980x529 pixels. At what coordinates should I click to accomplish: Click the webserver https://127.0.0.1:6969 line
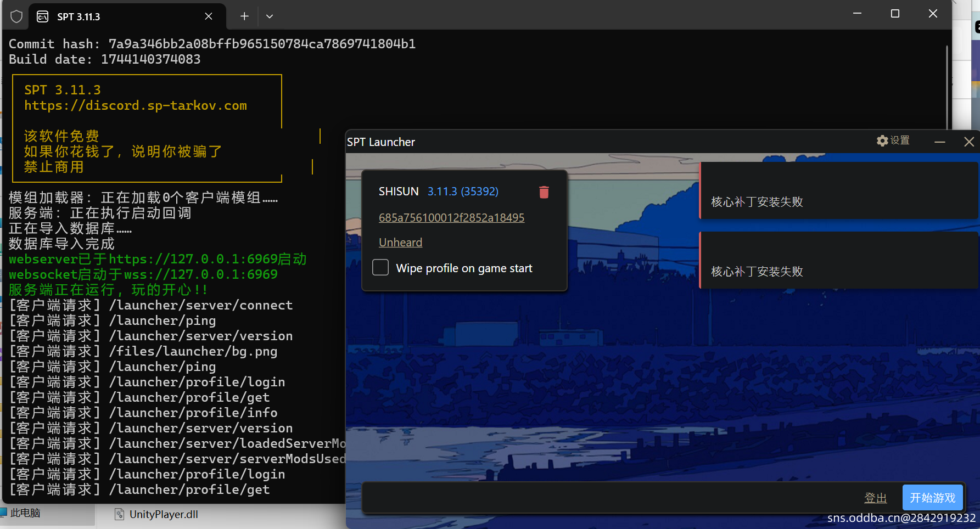(158, 259)
